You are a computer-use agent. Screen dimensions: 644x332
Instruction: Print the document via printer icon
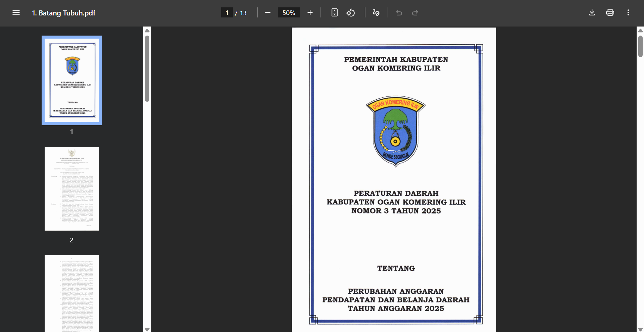(x=610, y=13)
